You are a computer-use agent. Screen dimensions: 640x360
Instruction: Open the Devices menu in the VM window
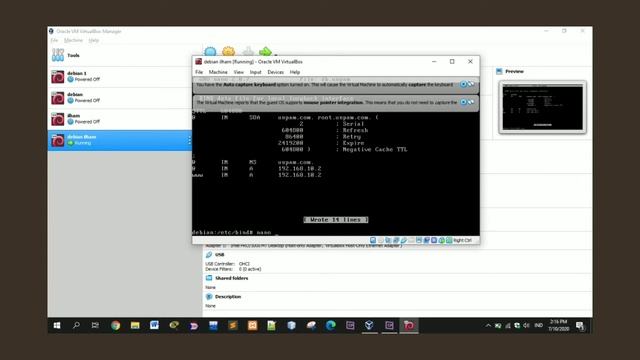click(276, 72)
